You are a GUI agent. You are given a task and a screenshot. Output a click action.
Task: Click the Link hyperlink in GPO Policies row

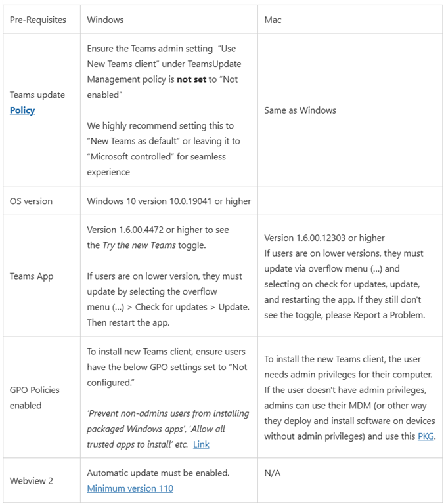coord(201,444)
